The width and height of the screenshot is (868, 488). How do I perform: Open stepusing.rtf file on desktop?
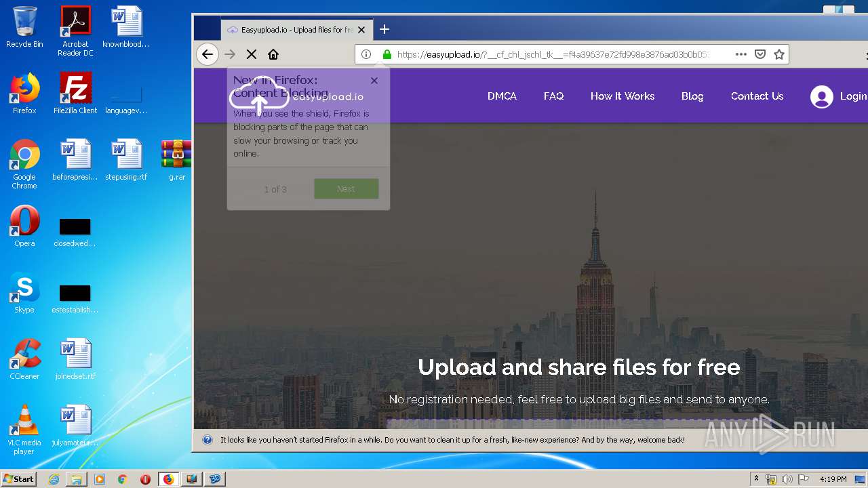(x=126, y=160)
